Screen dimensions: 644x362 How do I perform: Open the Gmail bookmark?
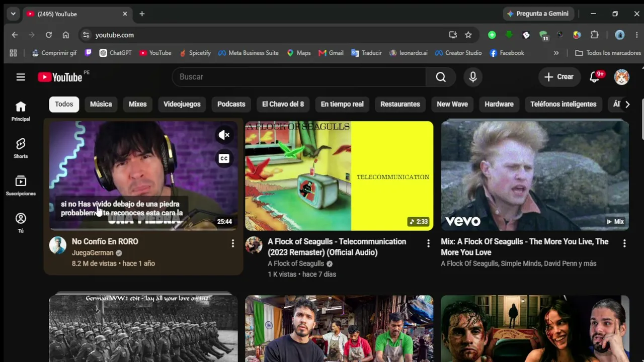(331, 53)
